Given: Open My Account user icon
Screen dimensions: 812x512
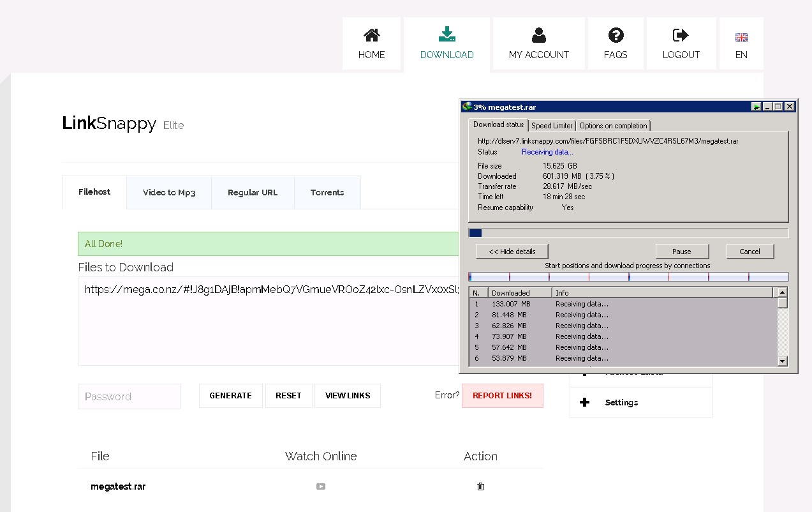Looking at the screenshot, I should tap(538, 35).
